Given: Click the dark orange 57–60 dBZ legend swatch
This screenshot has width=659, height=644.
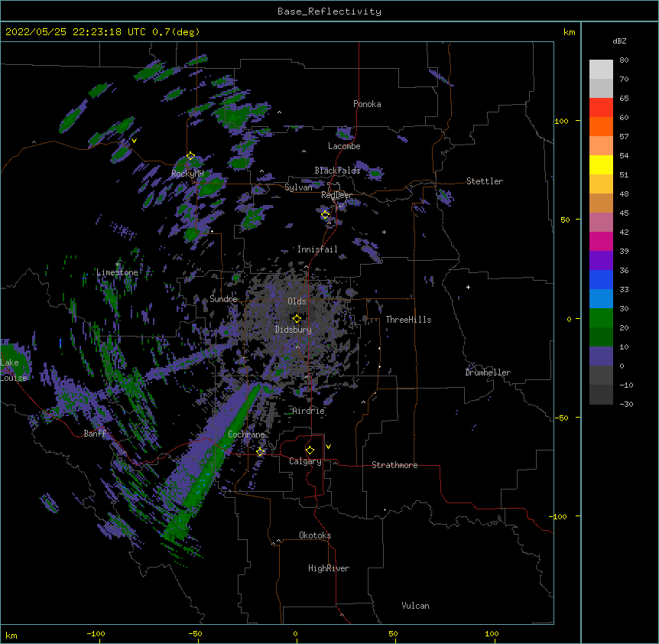Looking at the screenshot, I should (x=601, y=126).
